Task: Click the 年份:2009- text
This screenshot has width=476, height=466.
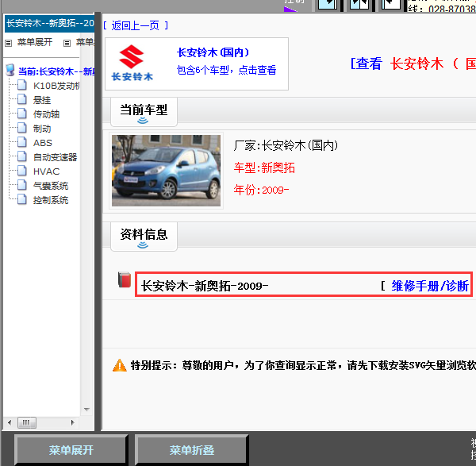Action: (x=261, y=191)
